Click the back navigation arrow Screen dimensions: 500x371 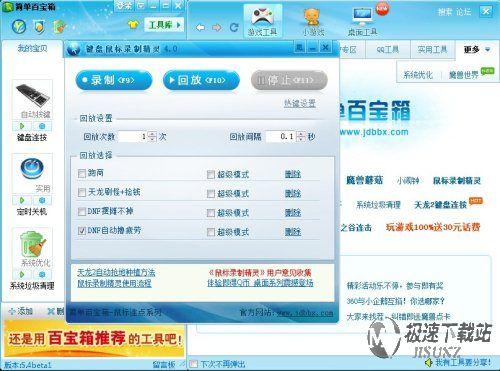pos(200,28)
